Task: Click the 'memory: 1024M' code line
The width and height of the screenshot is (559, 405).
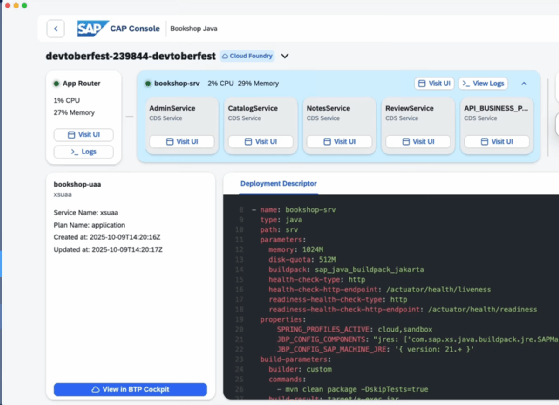Action: [x=296, y=250]
